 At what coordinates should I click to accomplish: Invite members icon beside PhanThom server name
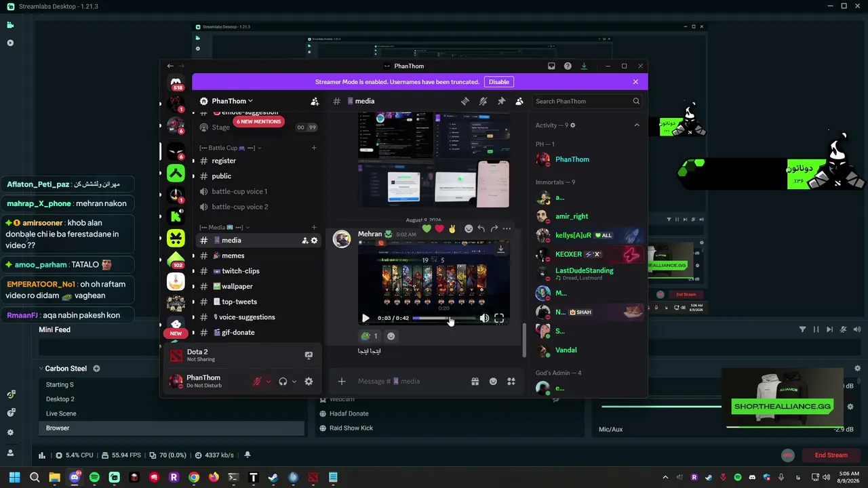click(x=315, y=101)
